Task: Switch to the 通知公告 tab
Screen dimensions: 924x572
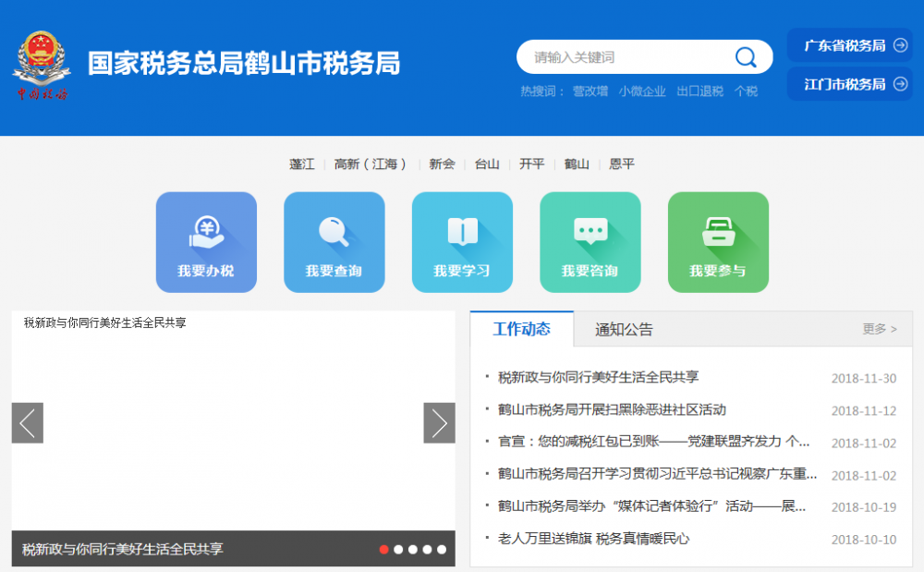Action: 624,329
